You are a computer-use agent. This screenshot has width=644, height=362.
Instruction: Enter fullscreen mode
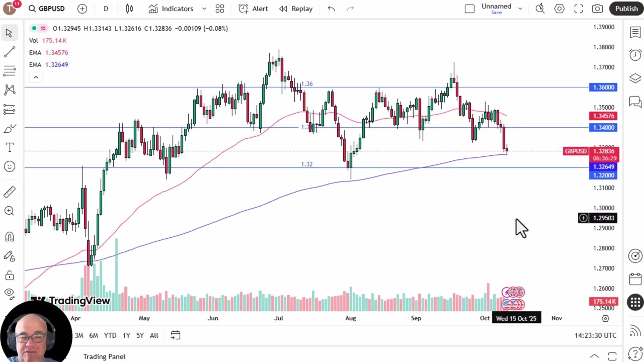(x=579, y=9)
